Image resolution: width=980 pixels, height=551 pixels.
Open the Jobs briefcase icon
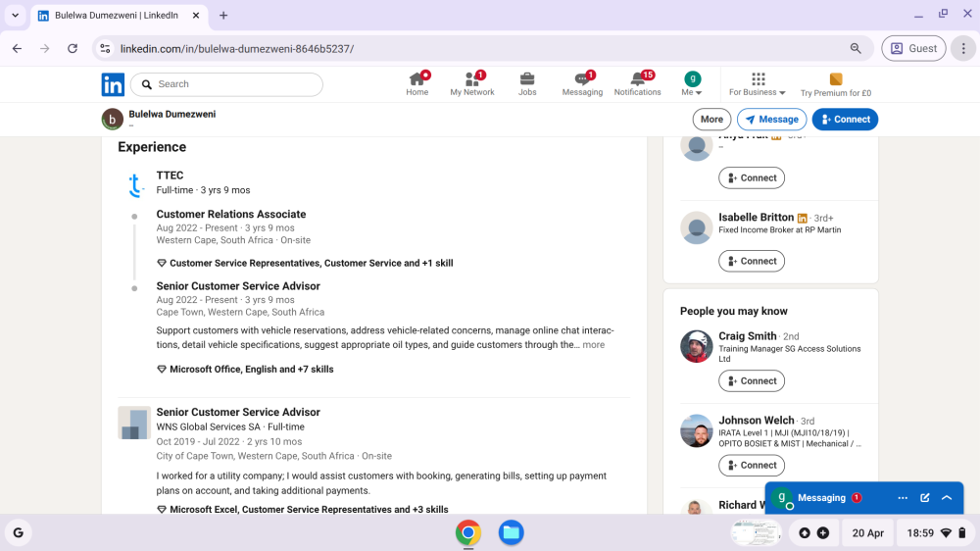pyautogui.click(x=527, y=83)
